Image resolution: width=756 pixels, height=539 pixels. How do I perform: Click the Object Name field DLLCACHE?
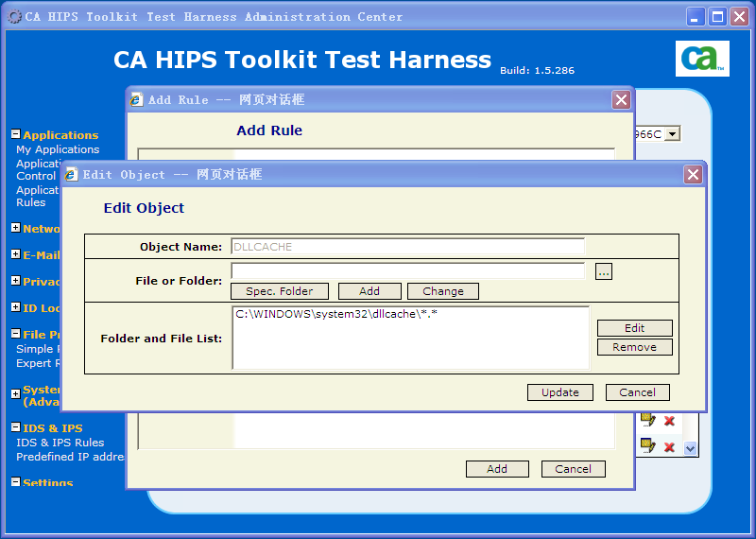coord(408,247)
